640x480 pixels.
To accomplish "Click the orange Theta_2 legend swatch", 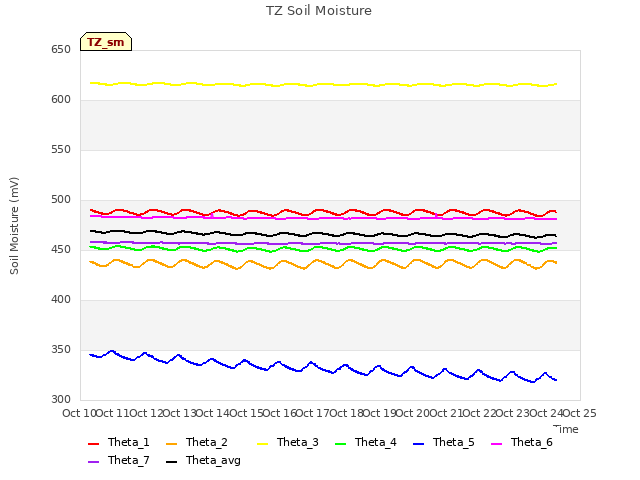I will [x=171, y=444].
